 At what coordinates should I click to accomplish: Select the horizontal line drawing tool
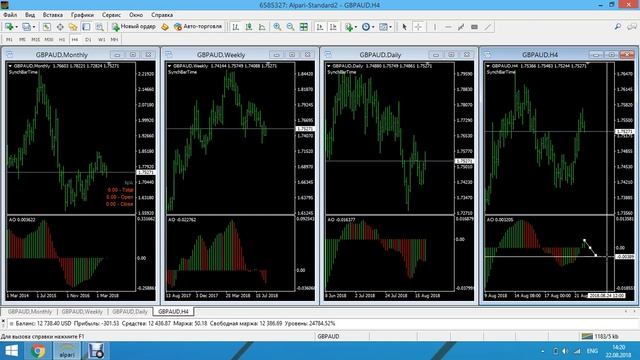pos(448,27)
